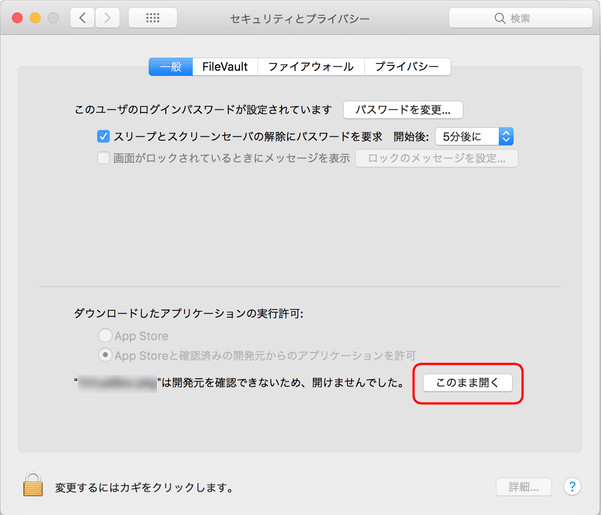Click the セキュリティとプライバシー window title

tap(299, 18)
